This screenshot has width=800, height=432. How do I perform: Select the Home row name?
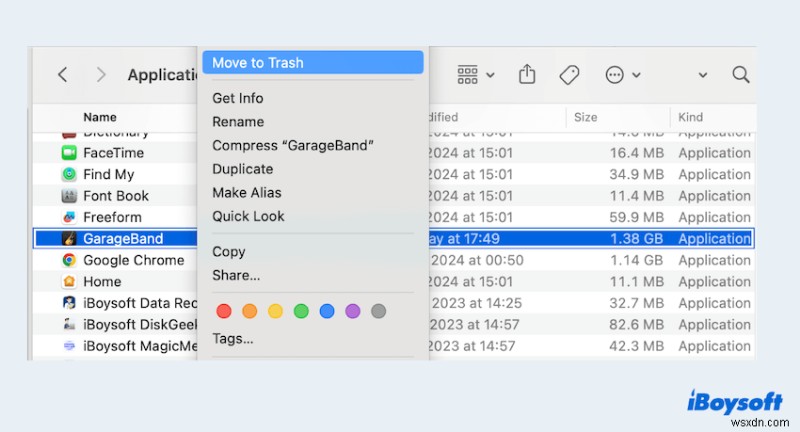coord(102,282)
